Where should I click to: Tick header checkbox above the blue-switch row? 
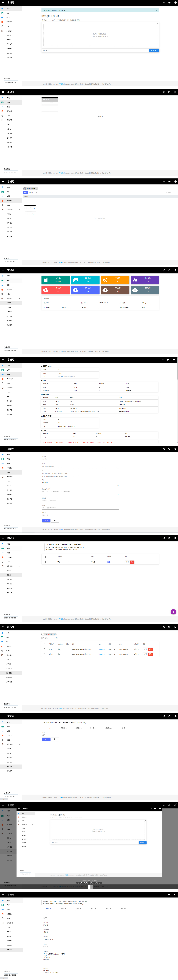45,557
